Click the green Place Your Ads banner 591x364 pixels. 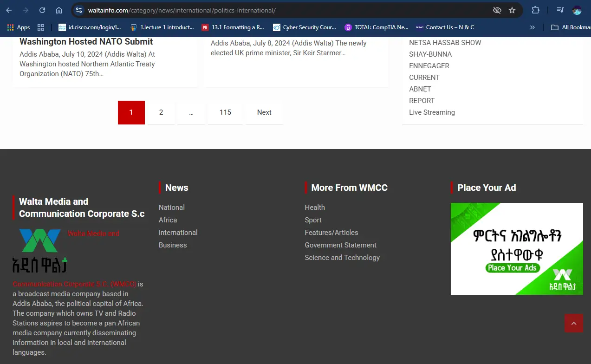517,249
